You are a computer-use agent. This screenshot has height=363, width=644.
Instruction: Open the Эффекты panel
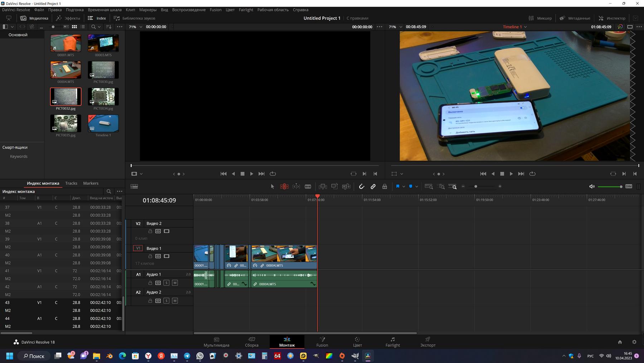(x=68, y=18)
